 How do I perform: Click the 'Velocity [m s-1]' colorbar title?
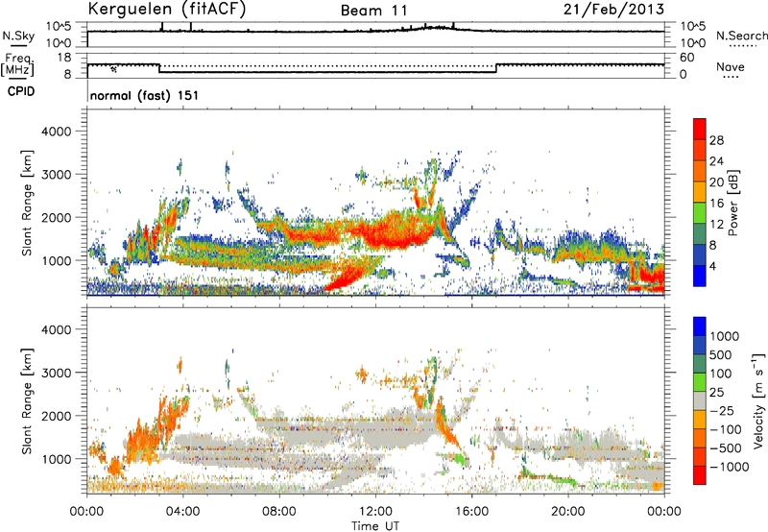click(758, 400)
